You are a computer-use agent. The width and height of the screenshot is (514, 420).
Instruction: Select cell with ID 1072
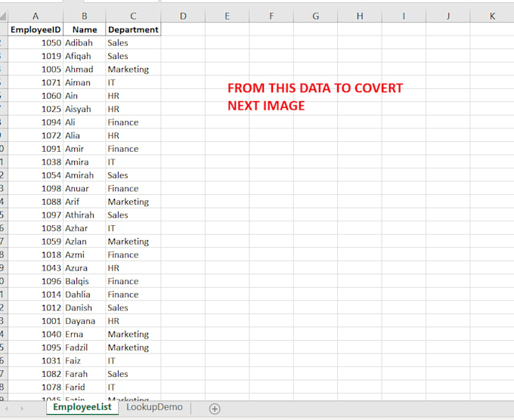click(36, 135)
